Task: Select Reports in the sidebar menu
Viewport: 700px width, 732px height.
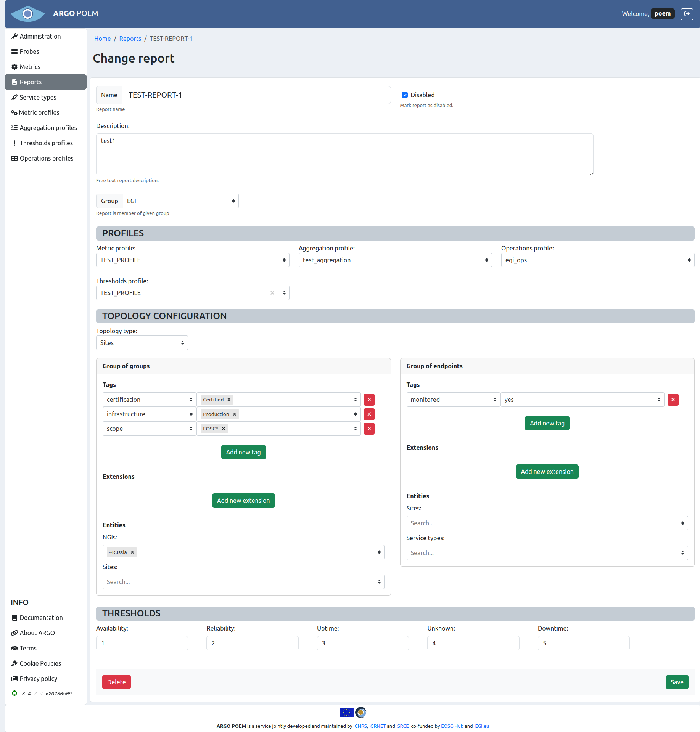Action: [x=31, y=82]
